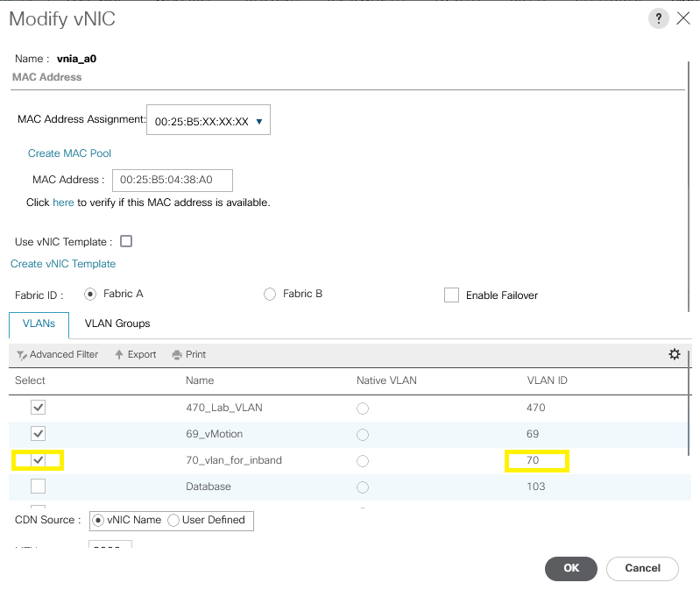Expand the MAC Address Assignment dropdown
The width and height of the screenshot is (700, 597).
click(x=208, y=120)
